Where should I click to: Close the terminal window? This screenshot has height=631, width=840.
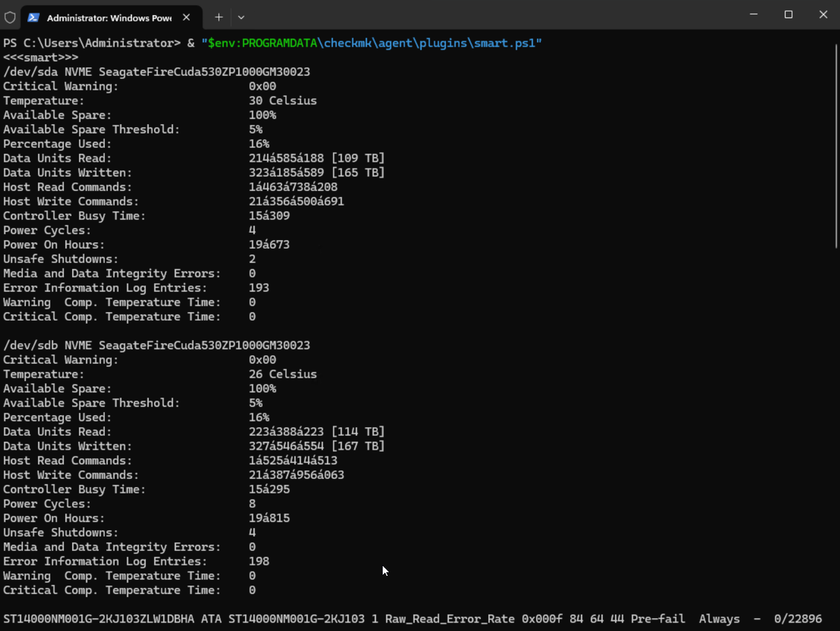tap(823, 15)
